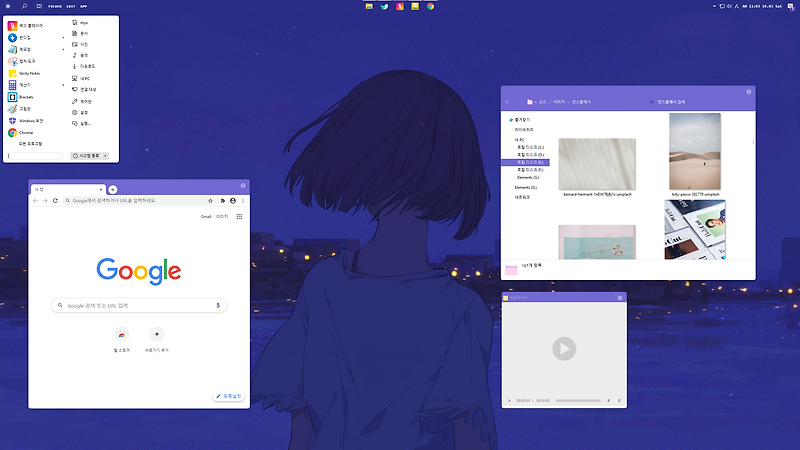Open Chrome's extensions puzzle icon
The width and height of the screenshot is (800, 450).
point(222,201)
